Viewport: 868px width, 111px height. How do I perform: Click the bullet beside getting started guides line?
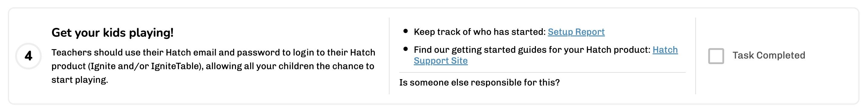tap(405, 49)
